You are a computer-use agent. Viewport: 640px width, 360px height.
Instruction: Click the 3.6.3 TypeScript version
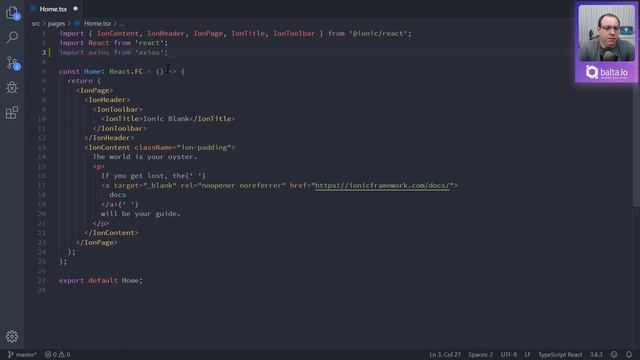pos(596,354)
